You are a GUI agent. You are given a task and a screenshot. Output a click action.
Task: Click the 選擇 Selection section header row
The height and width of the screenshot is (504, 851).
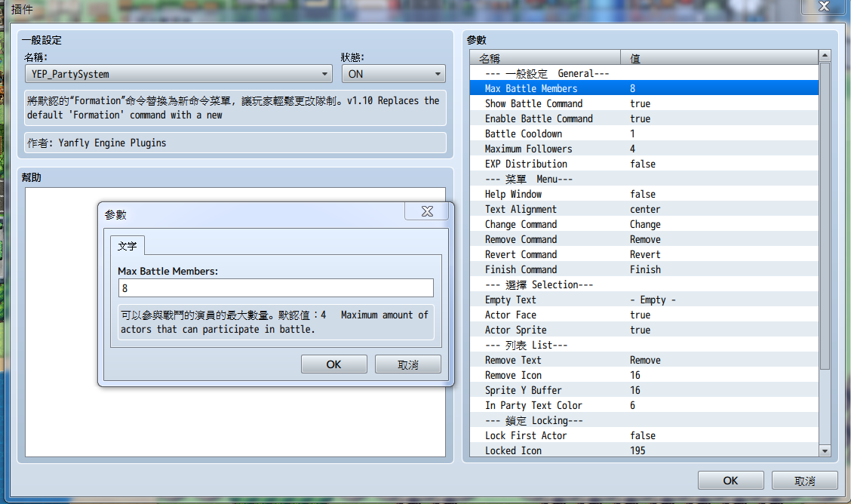tap(644, 285)
